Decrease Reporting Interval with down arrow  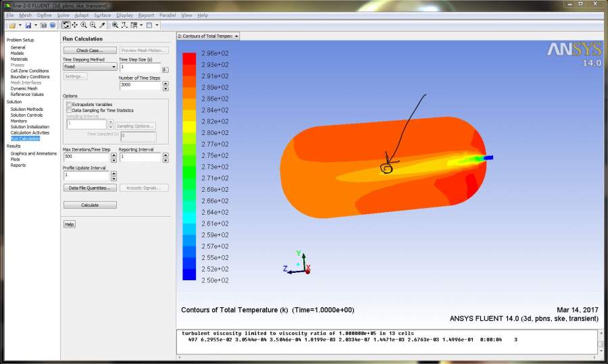tap(166, 160)
